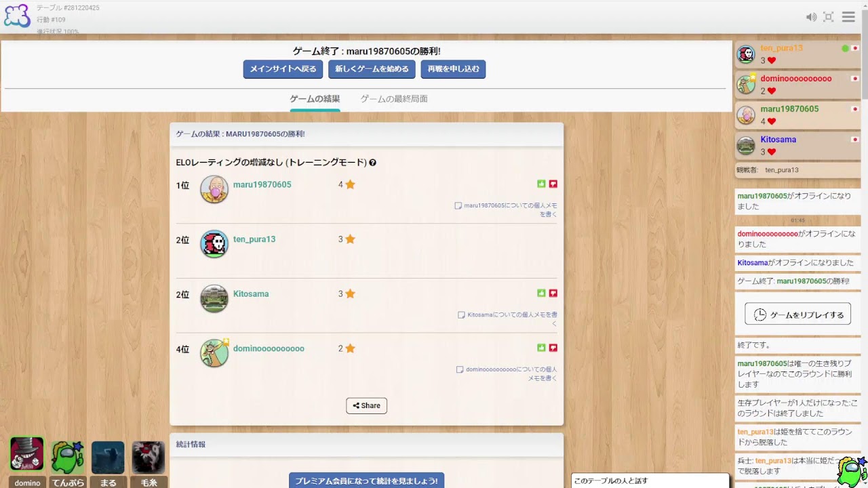Image resolution: width=868 pixels, height=488 pixels.
Task: Click green thumbs-up icon for Kitosama
Action: pos(541,293)
